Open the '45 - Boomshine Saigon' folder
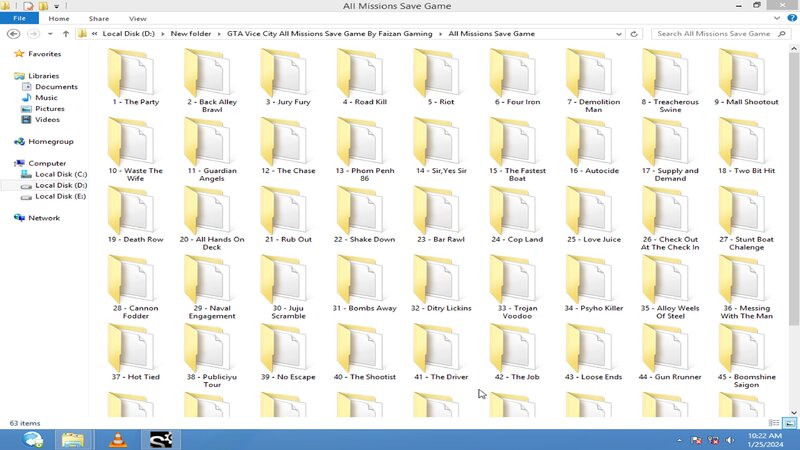This screenshot has height=450, width=800. (746, 356)
